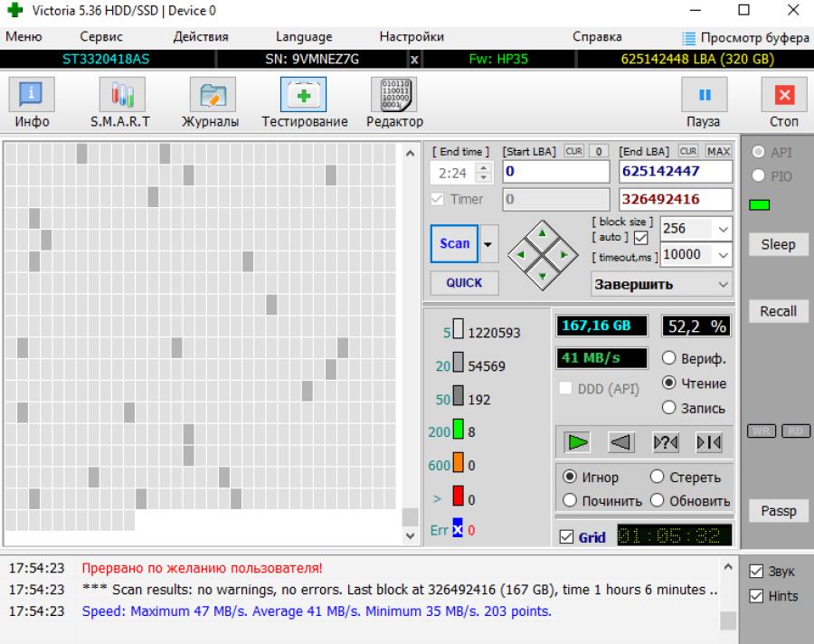
Task: Open the Сервис menu
Action: [x=101, y=37]
